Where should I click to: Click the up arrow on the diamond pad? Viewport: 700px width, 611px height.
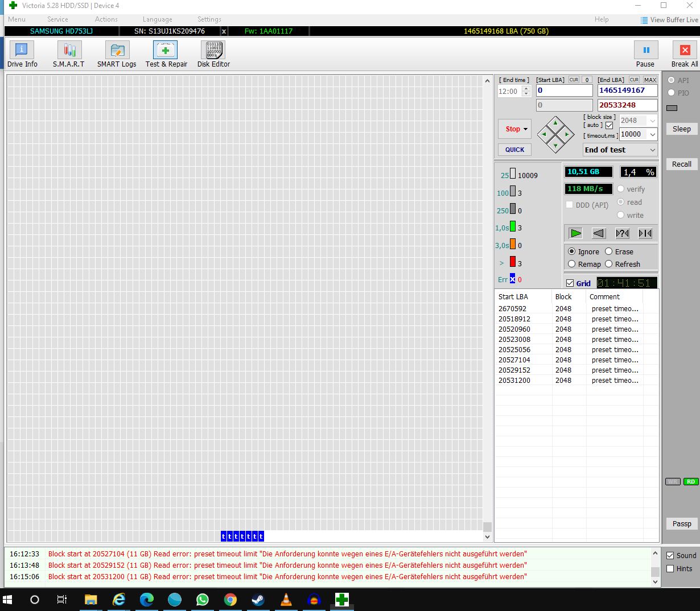[x=555, y=123]
